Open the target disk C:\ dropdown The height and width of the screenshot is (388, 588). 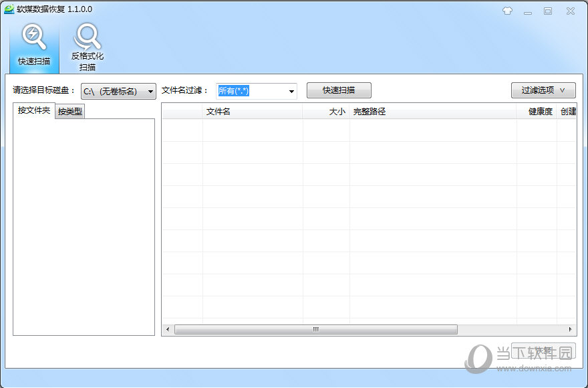tap(118, 91)
